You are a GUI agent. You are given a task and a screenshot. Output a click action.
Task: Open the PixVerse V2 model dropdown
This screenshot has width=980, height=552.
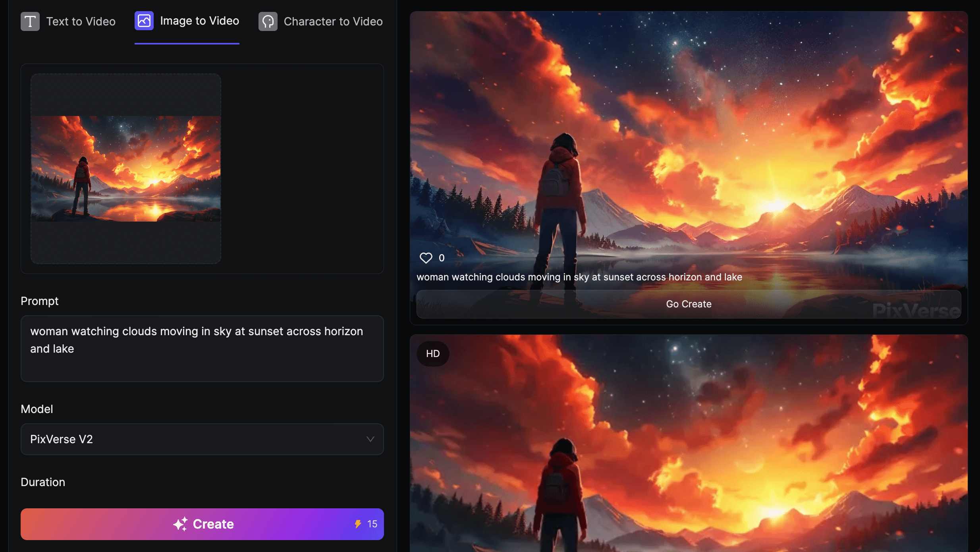point(202,439)
